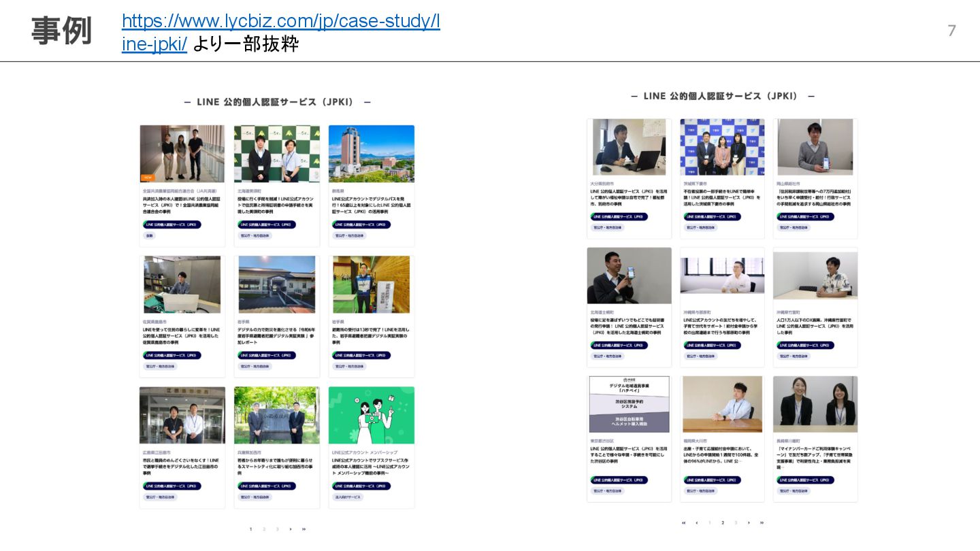This screenshot has height=551, width=980.
Task: Open the green LINE Membership illustration thumbnail
Action: (x=371, y=416)
